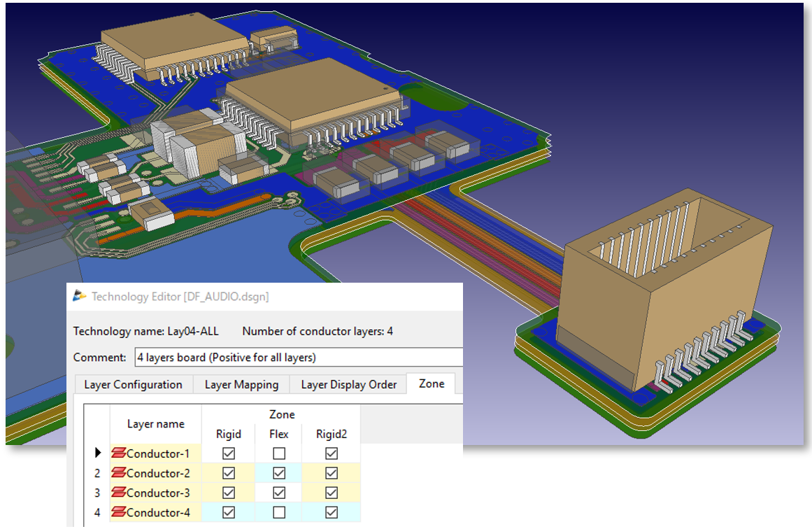Enable the Flex zone for Conductor-4

tap(279, 512)
